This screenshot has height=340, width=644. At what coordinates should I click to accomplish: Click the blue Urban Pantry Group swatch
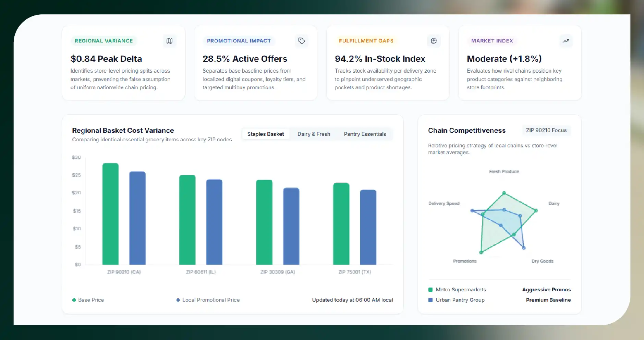click(430, 300)
